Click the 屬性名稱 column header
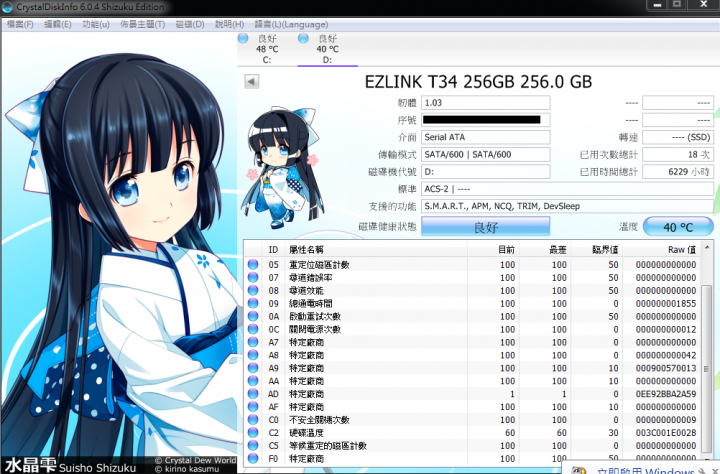720x474 pixels. click(376, 249)
